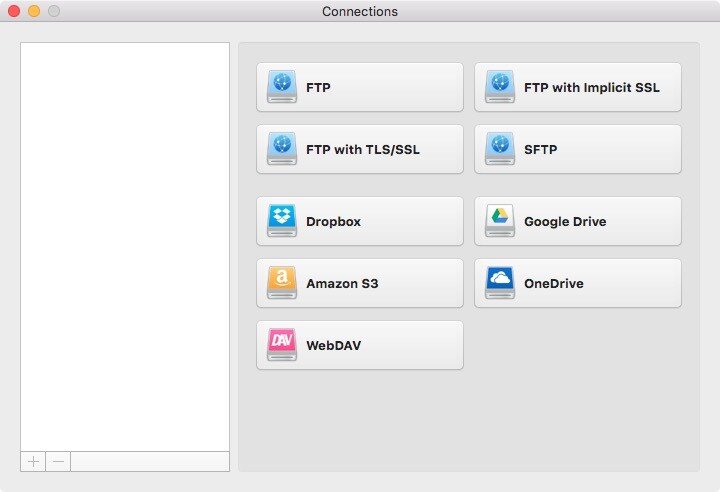Viewport: 720px width, 492px height.
Task: Click the Dropbox drive icon
Action: 282,221
